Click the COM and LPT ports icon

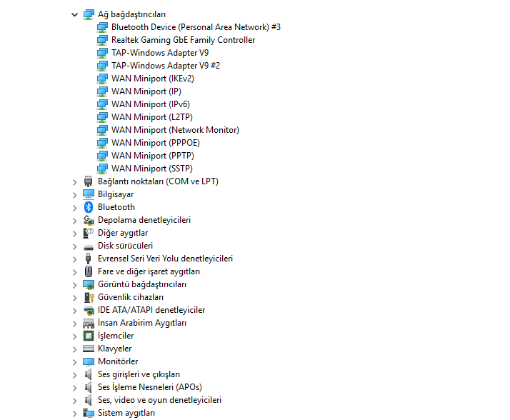coord(88,181)
